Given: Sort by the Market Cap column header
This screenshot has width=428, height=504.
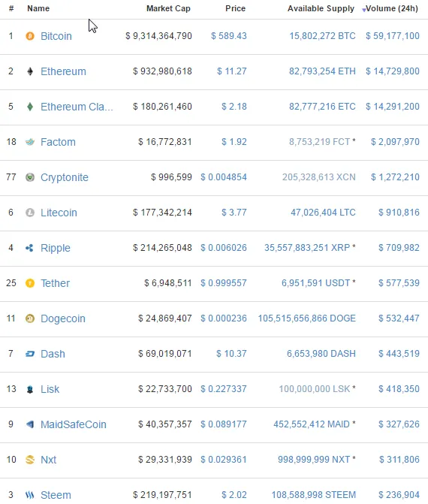Looking at the screenshot, I should (x=168, y=8).
